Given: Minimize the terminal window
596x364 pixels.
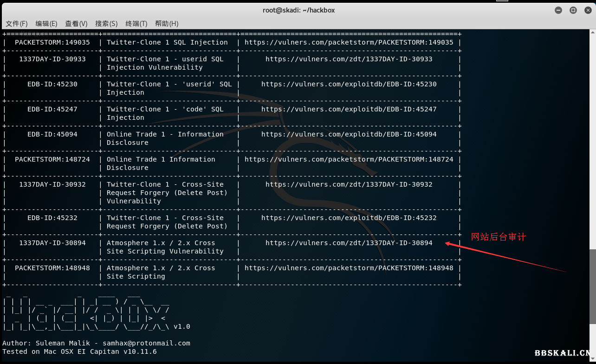Looking at the screenshot, I should point(558,10).
